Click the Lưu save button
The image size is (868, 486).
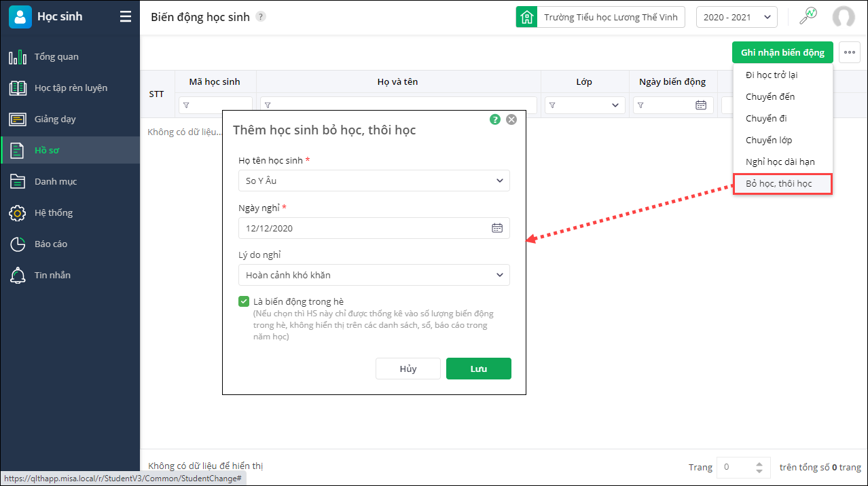(x=478, y=369)
